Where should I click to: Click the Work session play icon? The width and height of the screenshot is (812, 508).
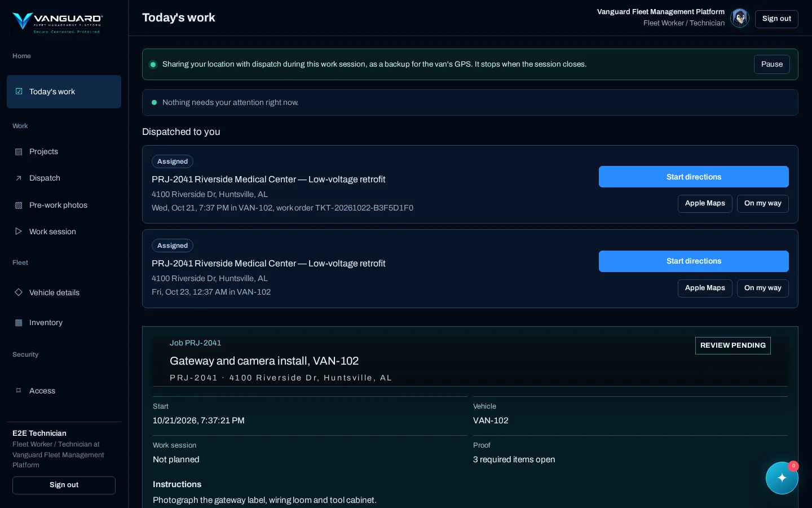(19, 231)
